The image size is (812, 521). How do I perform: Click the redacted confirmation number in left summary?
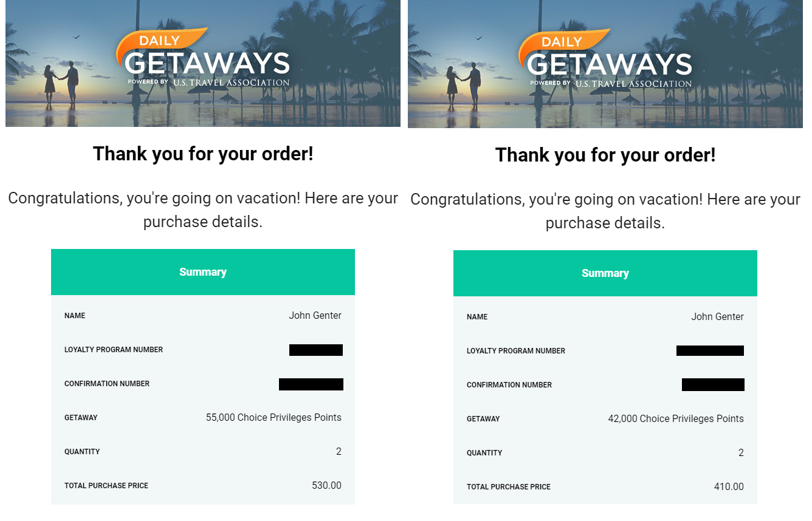point(311,384)
